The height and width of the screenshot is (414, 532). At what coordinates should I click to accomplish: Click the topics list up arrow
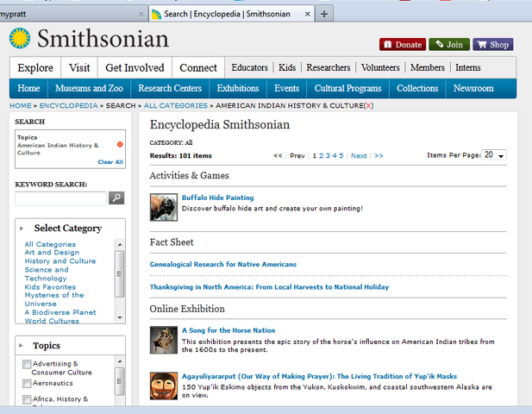[120, 361]
